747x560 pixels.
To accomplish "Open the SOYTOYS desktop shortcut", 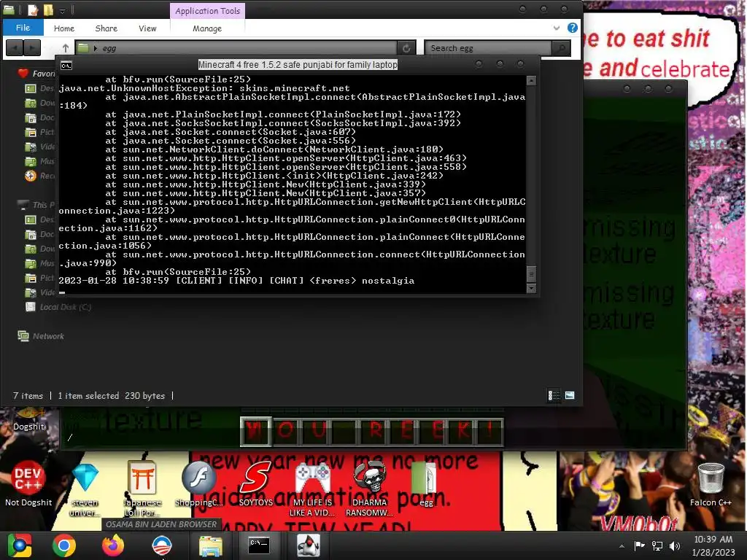I will [x=255, y=483].
